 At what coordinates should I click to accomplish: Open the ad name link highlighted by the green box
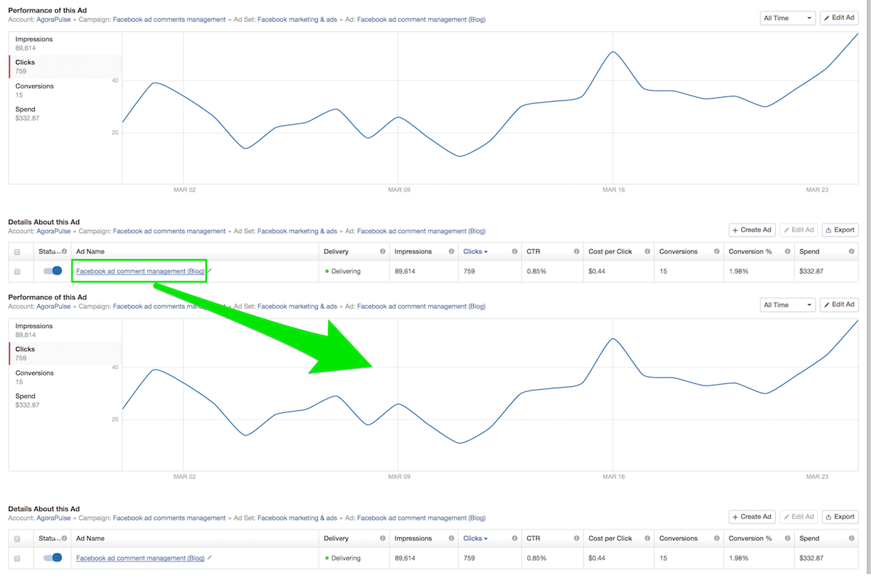tap(140, 271)
